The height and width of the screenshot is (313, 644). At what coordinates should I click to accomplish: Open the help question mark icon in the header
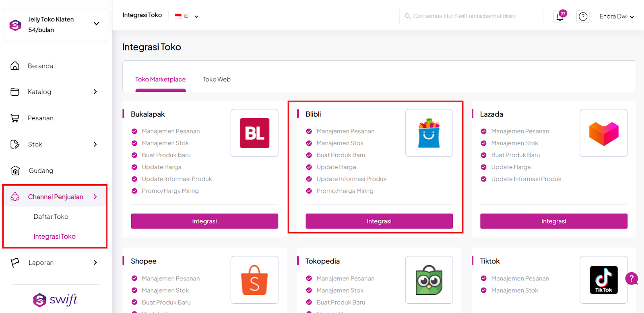pos(583,16)
